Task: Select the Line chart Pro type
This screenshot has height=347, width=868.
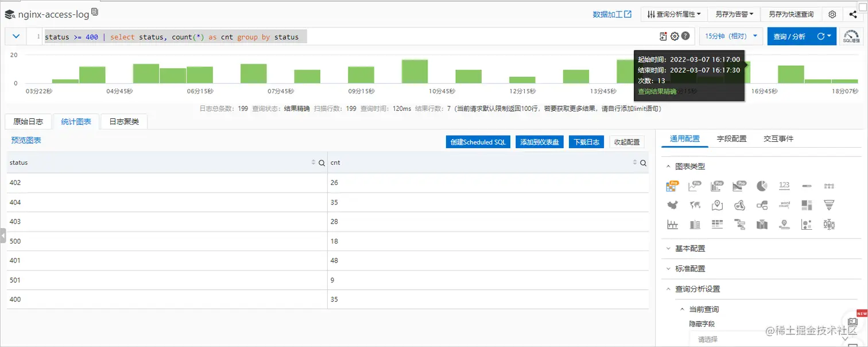Action: 695,186
